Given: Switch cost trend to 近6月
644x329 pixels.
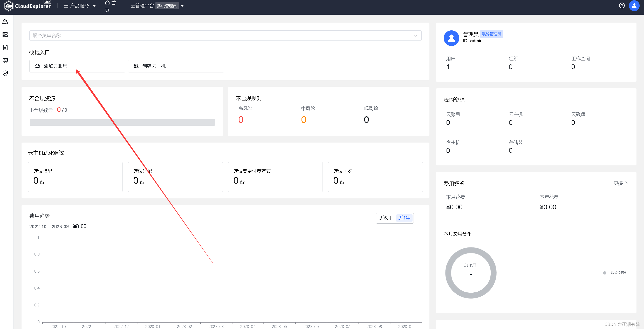Looking at the screenshot, I should point(385,218).
